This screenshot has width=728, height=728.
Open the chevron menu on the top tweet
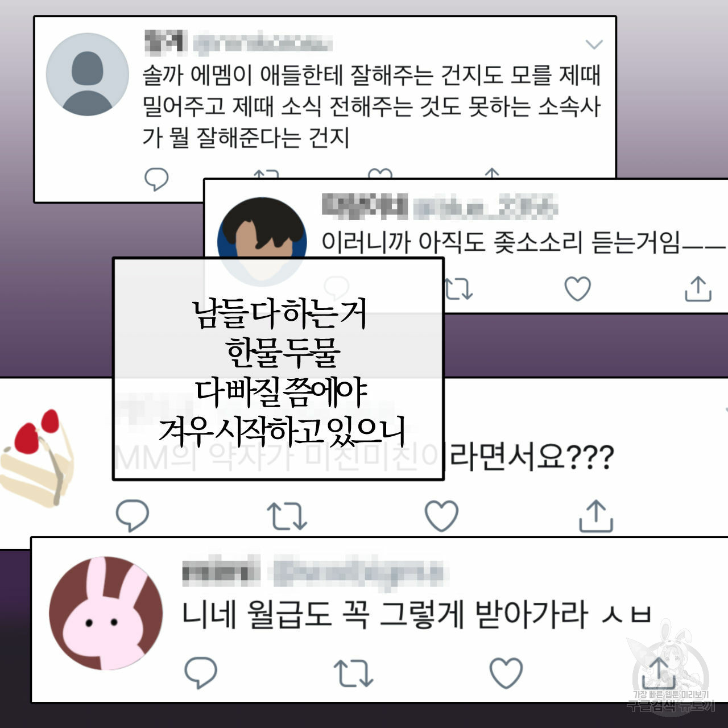(x=594, y=44)
